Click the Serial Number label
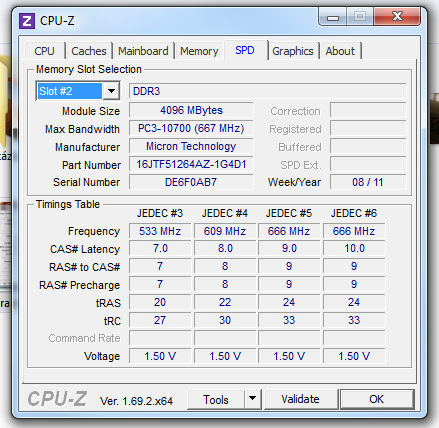This screenshot has height=428, width=439. (86, 182)
